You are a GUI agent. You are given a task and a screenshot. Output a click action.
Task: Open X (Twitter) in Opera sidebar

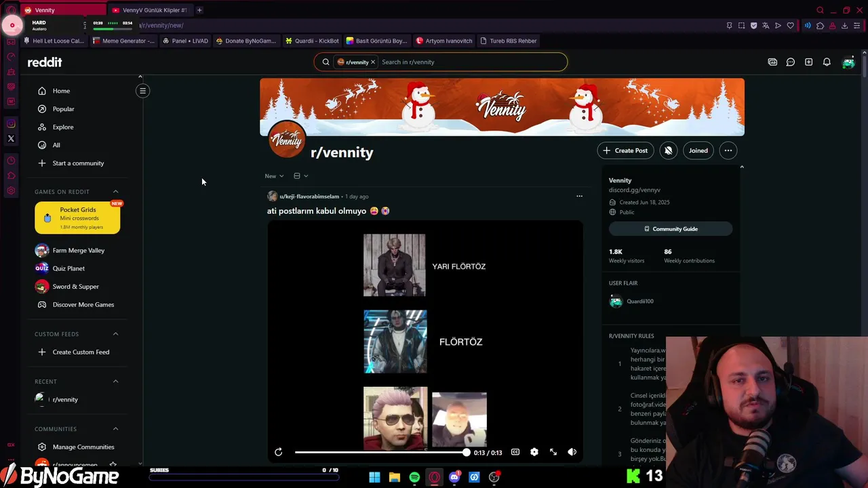(11, 139)
